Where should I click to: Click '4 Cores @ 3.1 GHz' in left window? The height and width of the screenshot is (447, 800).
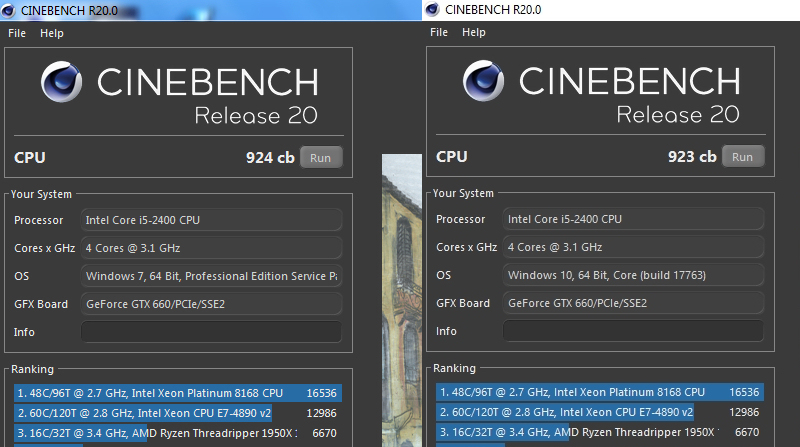point(211,248)
